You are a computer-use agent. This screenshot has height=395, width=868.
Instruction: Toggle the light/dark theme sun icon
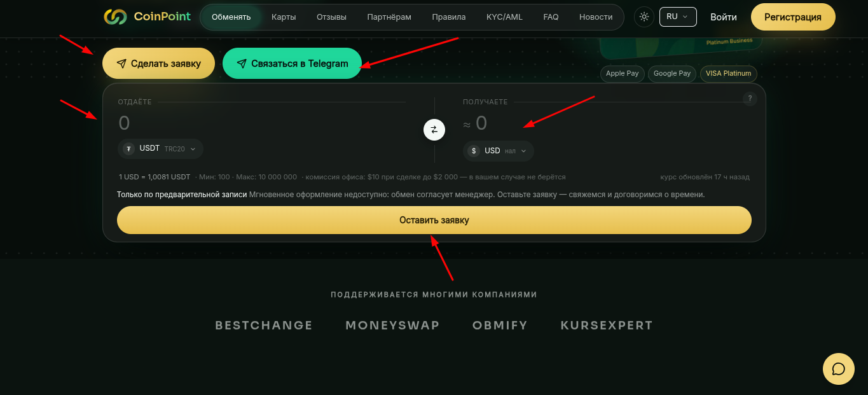(x=644, y=17)
